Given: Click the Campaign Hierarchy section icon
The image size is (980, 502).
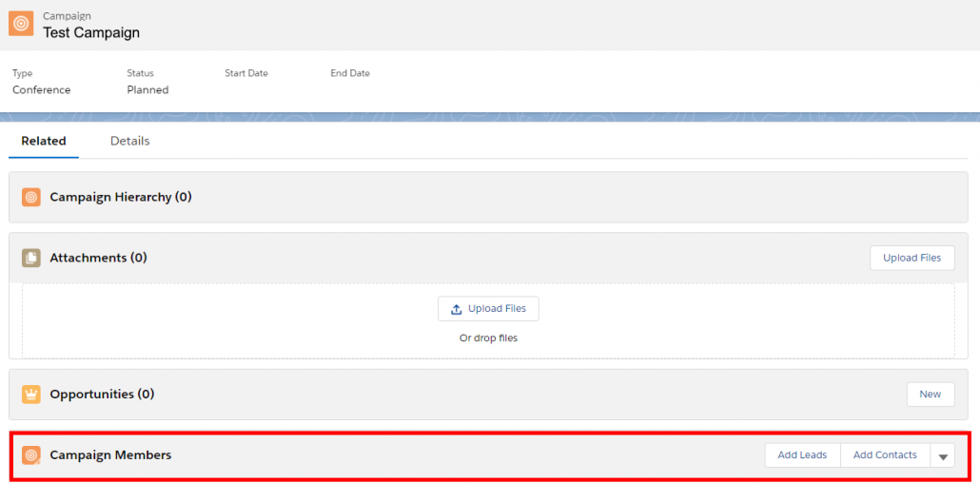Looking at the screenshot, I should pos(31,198).
